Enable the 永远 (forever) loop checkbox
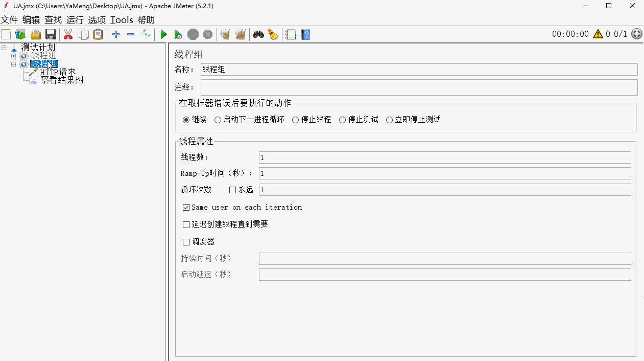 coord(233,190)
